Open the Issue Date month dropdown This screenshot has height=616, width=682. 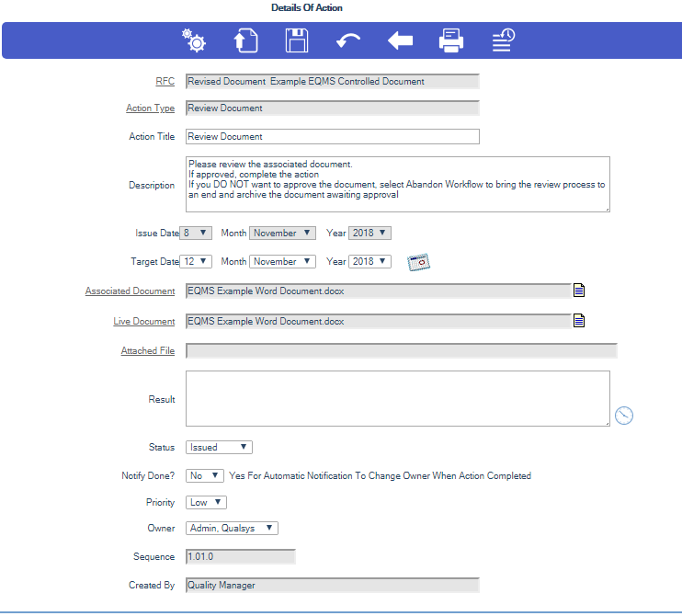[282, 234]
